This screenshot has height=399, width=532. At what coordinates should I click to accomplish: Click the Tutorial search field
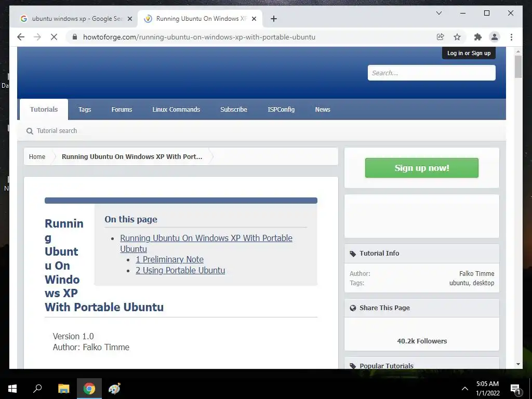[57, 130]
